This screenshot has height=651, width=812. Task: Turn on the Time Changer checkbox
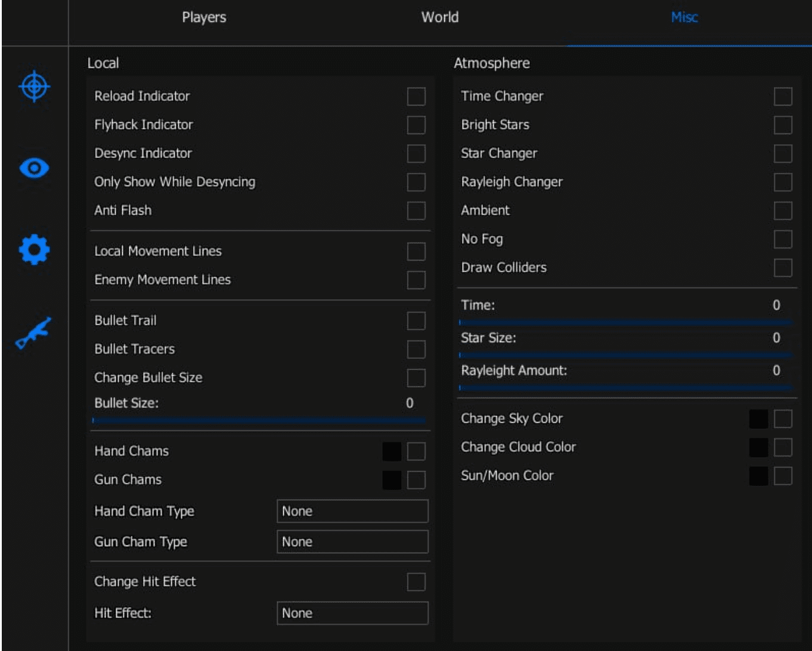[783, 97]
